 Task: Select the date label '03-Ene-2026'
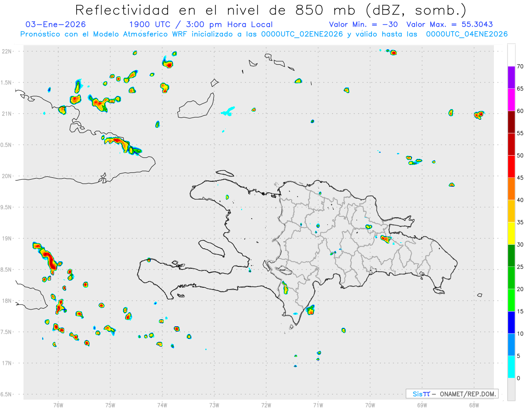56,25
